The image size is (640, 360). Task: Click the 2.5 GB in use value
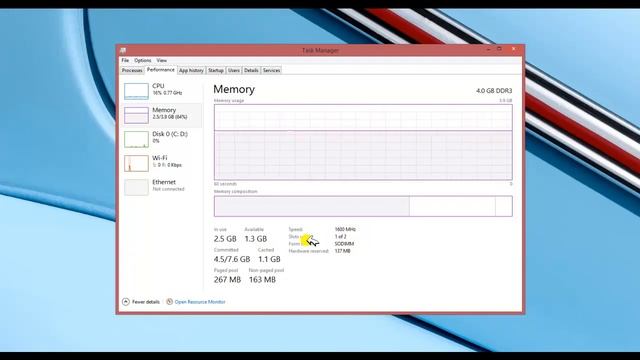point(225,239)
